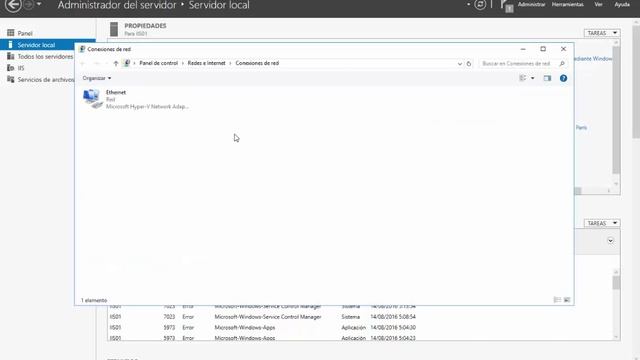640x360 pixels.
Task: Select Microsoft-Windows-Apps event at 5:04:30
Action: tap(263, 327)
